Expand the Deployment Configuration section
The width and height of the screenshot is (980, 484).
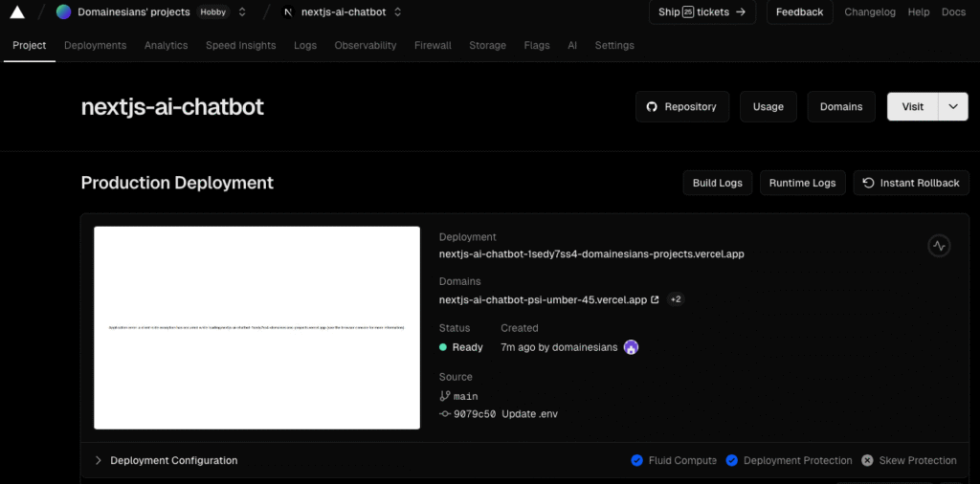click(x=167, y=460)
